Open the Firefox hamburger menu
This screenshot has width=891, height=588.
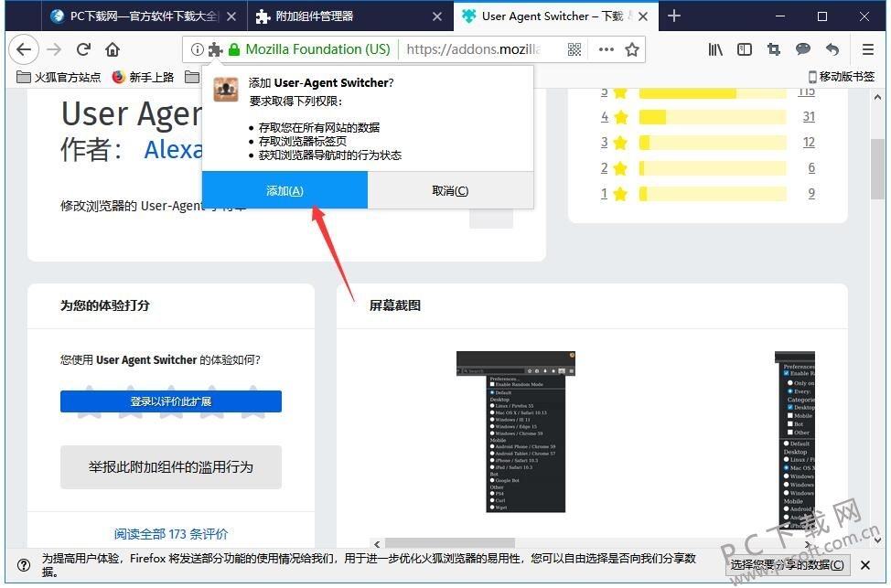[x=868, y=50]
